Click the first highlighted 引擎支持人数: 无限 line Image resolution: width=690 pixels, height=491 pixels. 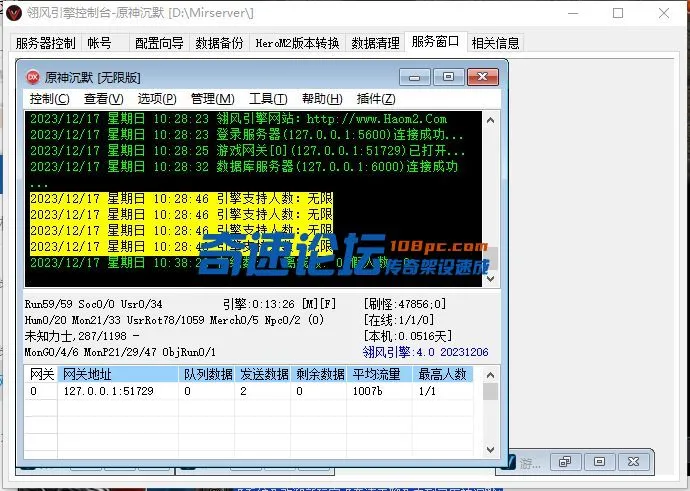(181, 199)
